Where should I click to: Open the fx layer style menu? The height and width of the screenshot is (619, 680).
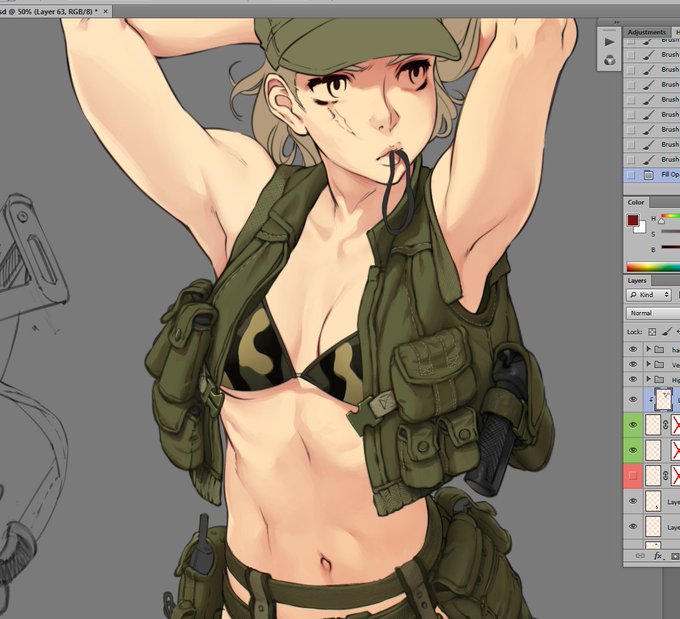pos(658,556)
